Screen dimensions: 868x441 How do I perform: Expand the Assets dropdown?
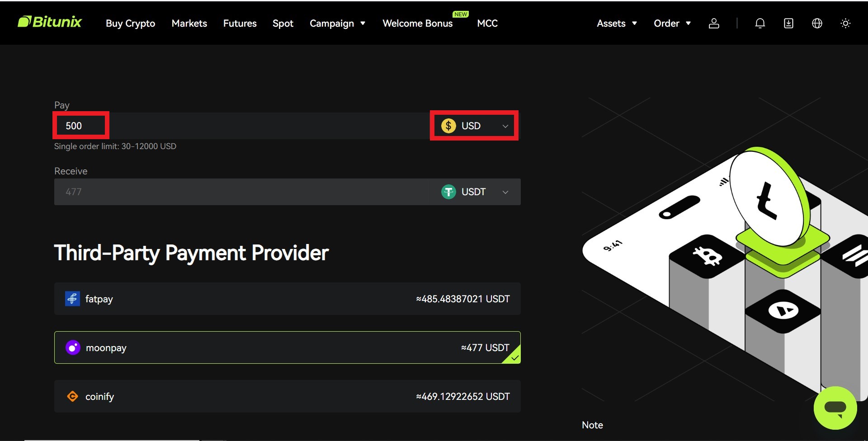pos(617,23)
